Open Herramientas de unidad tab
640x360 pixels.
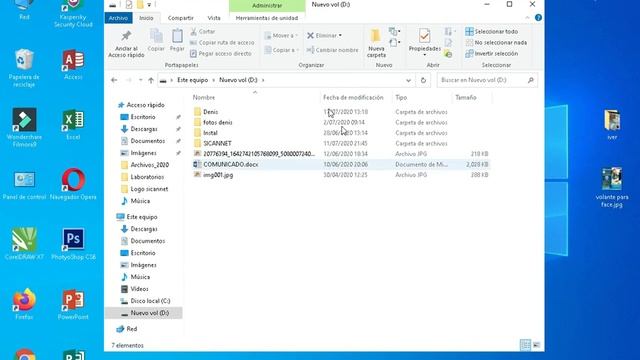point(267,18)
